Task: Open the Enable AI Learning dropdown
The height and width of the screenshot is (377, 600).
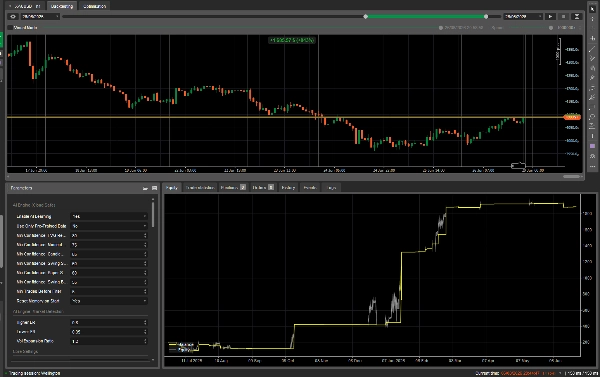Action: 109,216
